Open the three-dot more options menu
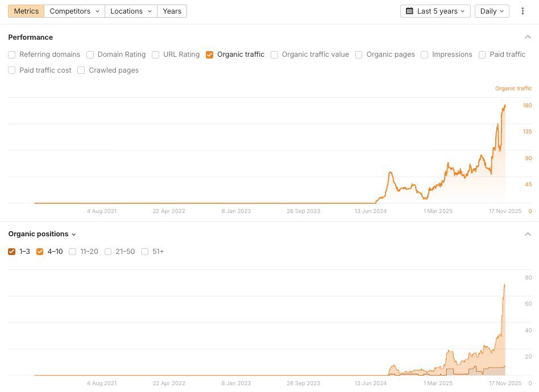 (523, 11)
